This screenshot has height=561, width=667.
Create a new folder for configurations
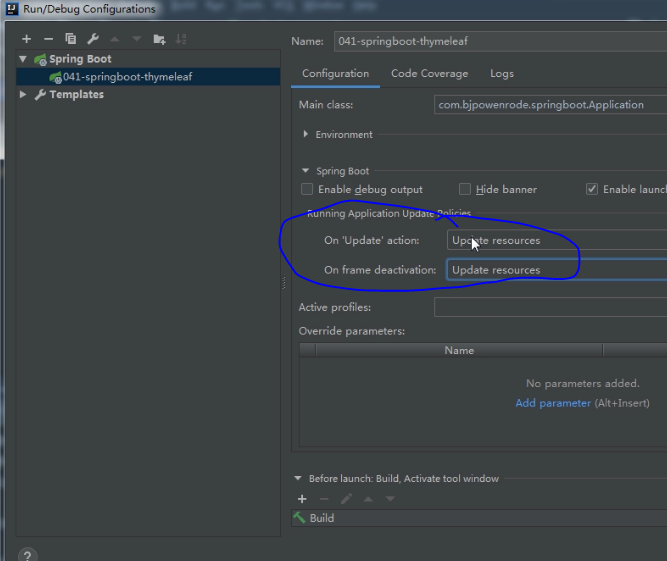coord(159,39)
